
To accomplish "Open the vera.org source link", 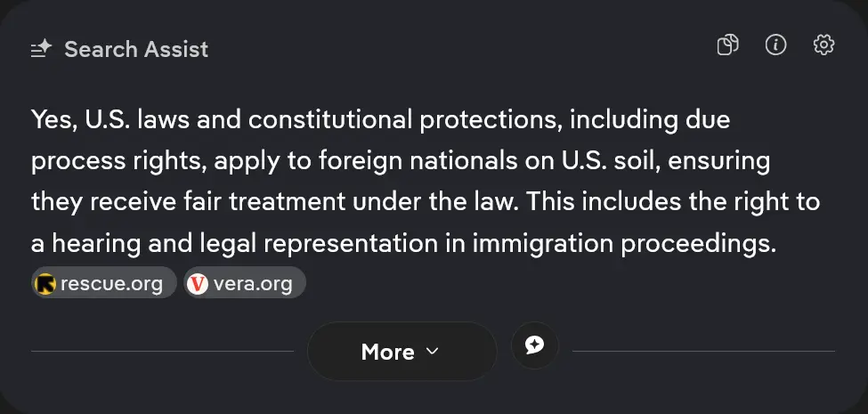I will (253, 284).
